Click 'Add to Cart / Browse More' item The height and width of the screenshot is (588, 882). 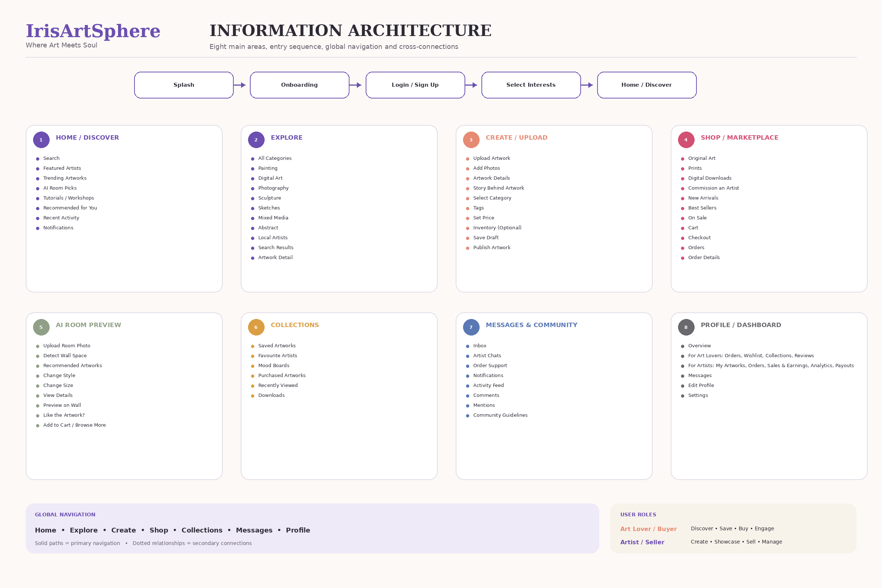coord(74,425)
